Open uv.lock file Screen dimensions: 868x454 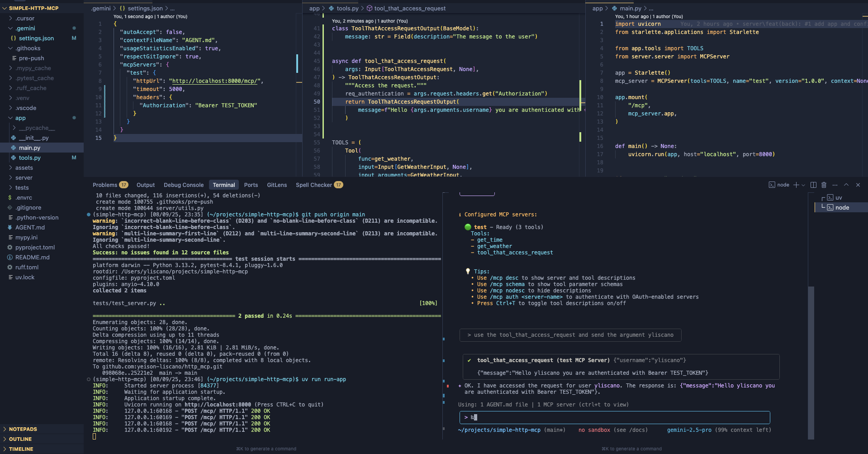(25, 277)
